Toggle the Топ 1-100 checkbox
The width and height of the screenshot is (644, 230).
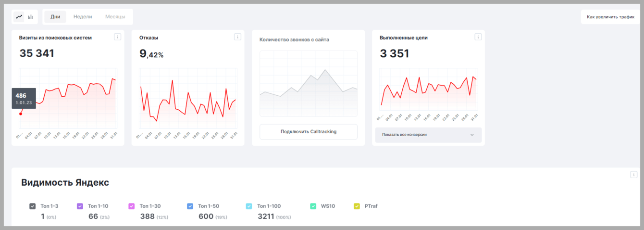tap(249, 206)
